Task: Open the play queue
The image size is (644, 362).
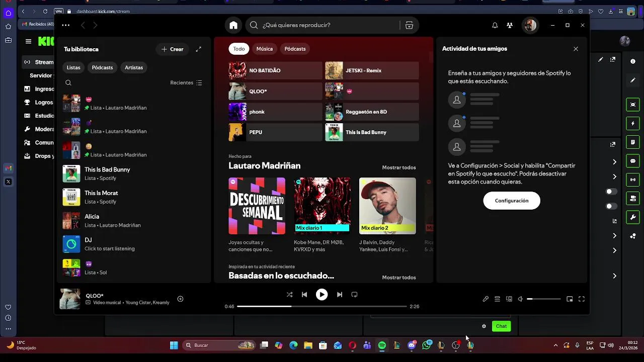Action: click(x=497, y=299)
